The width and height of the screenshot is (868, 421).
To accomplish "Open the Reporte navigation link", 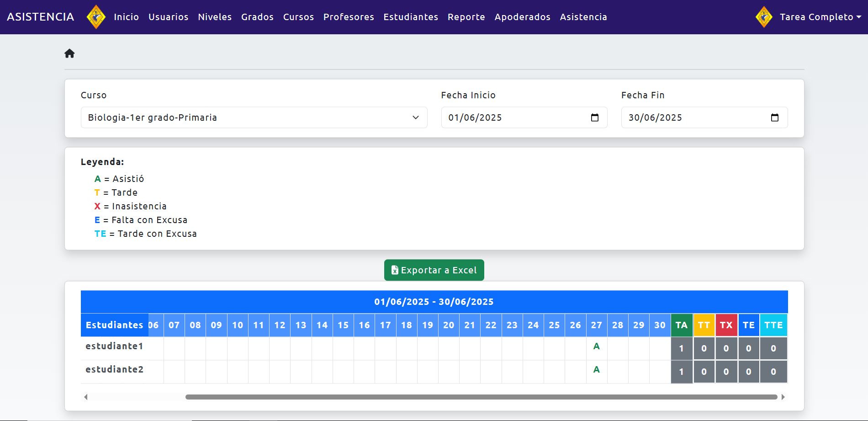I will [466, 17].
